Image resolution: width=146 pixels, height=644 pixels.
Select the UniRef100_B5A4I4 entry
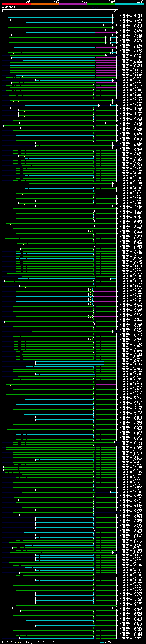(x=131, y=384)
